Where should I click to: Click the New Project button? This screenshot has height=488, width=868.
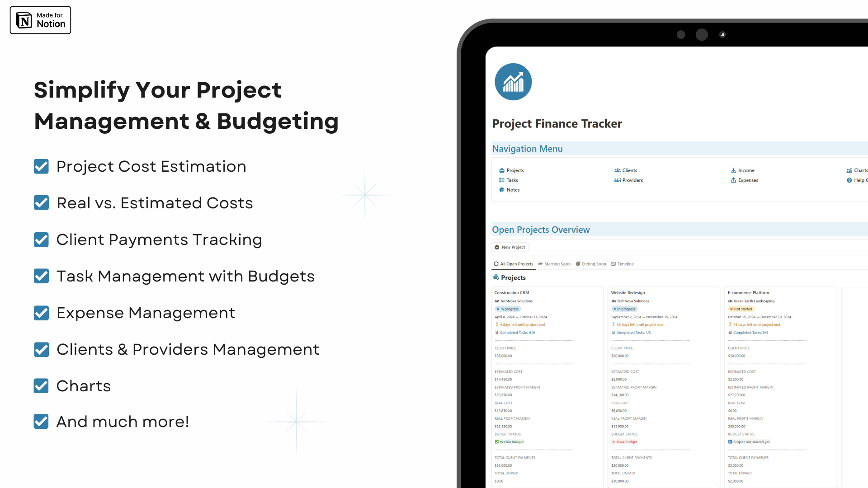509,247
